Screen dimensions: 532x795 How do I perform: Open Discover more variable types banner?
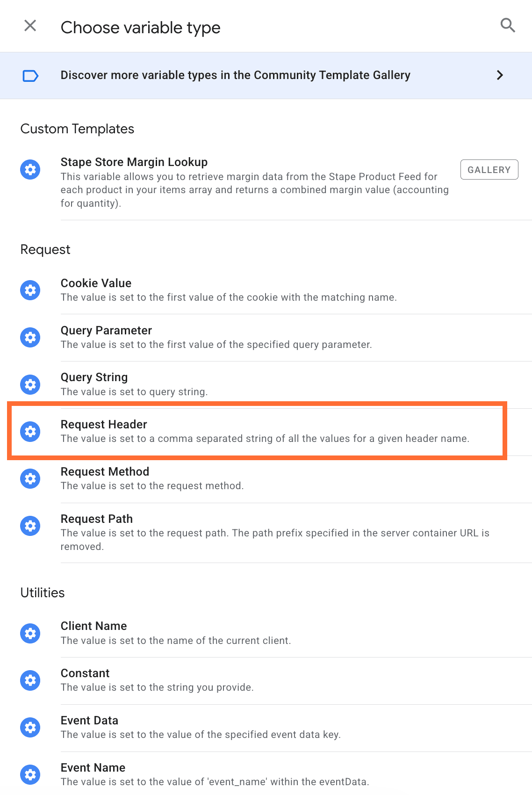[x=266, y=75]
